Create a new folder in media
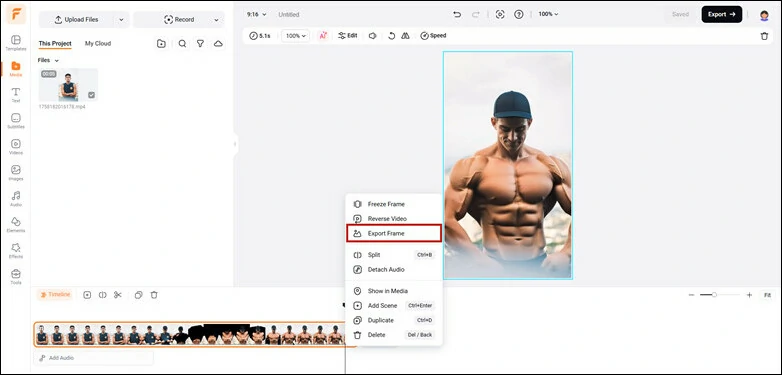 [161, 43]
